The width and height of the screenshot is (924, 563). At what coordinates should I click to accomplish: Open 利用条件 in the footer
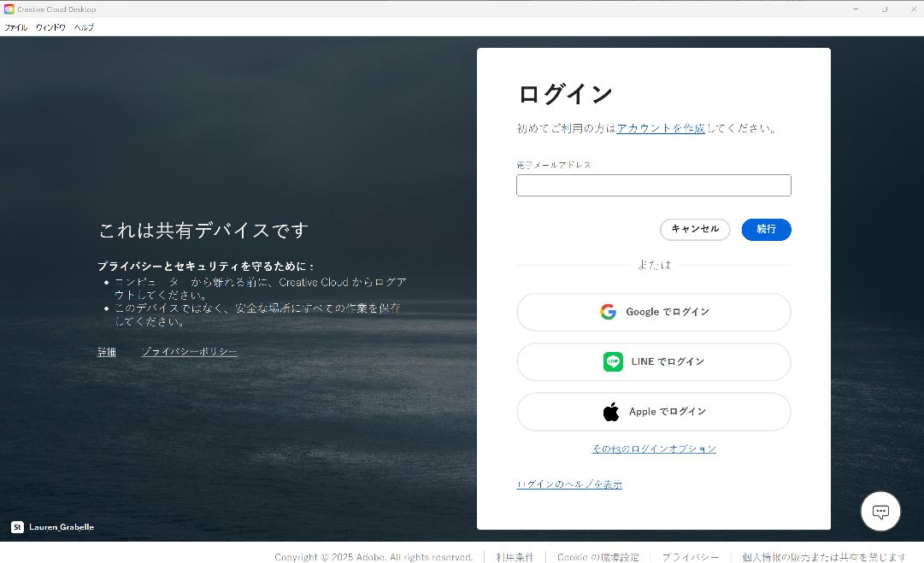click(x=515, y=557)
